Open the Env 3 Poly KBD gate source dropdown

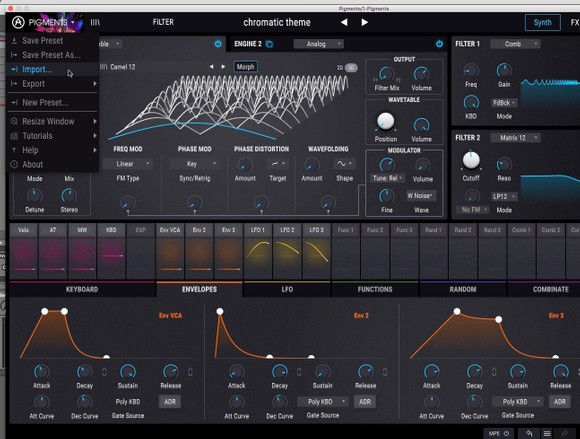pyautogui.click(x=518, y=402)
